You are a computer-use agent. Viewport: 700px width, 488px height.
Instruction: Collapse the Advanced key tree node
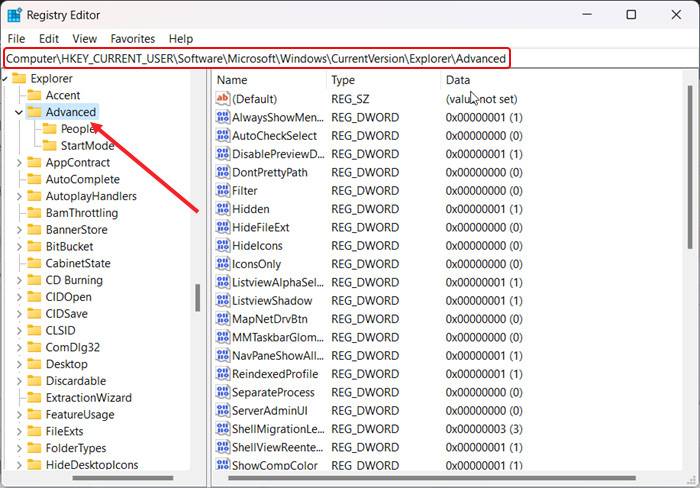pos(19,112)
